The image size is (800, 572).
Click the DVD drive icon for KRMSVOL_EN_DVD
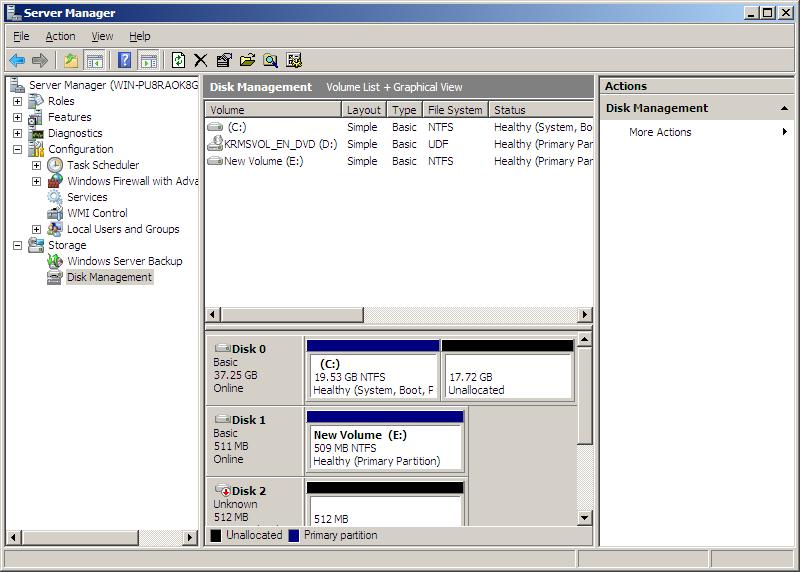[215, 144]
